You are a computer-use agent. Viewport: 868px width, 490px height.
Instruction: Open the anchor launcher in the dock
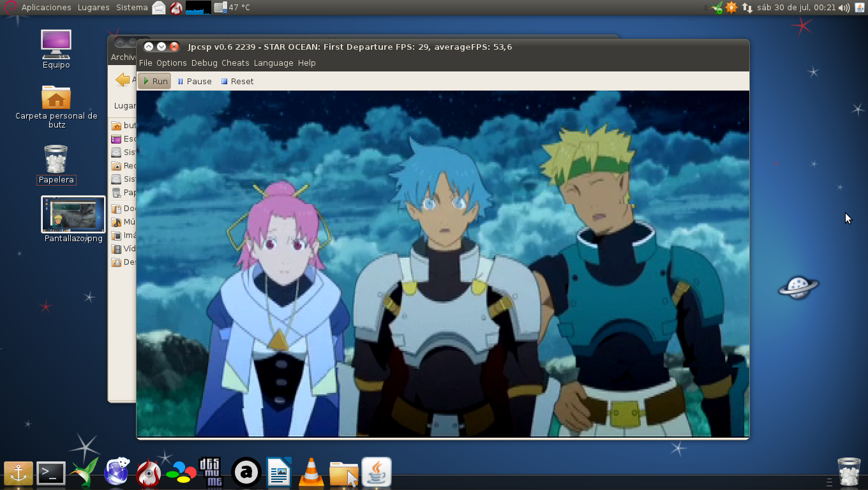(18, 473)
